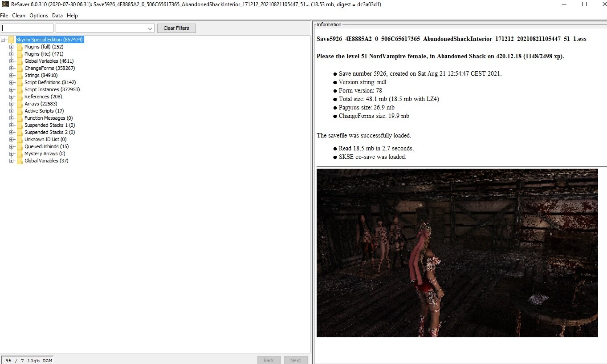Click the Plugins (lite) folder icon

pos(20,54)
